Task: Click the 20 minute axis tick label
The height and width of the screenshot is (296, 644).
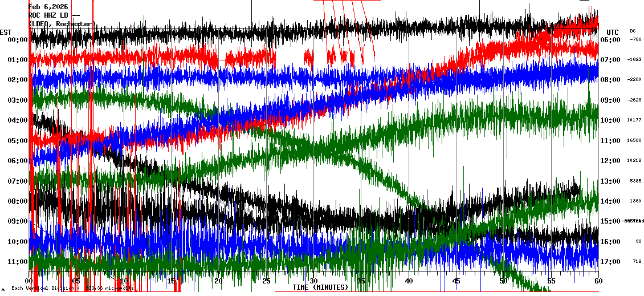Action: tap(218, 281)
